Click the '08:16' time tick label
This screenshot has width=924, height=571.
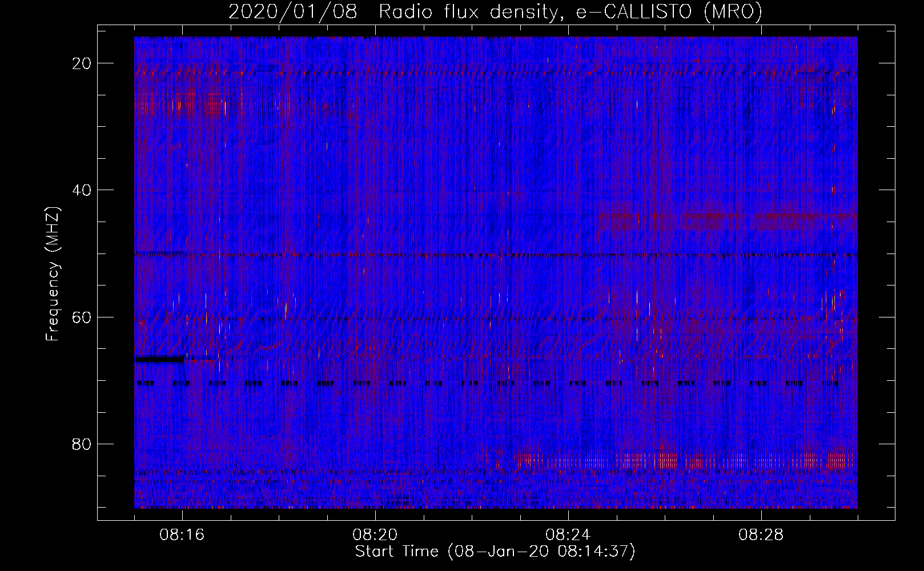(182, 534)
